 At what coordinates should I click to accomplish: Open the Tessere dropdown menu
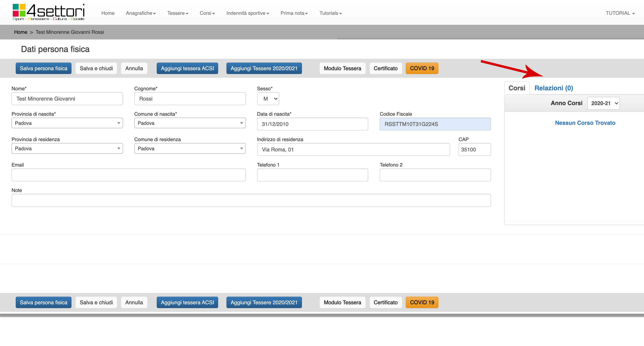178,13
